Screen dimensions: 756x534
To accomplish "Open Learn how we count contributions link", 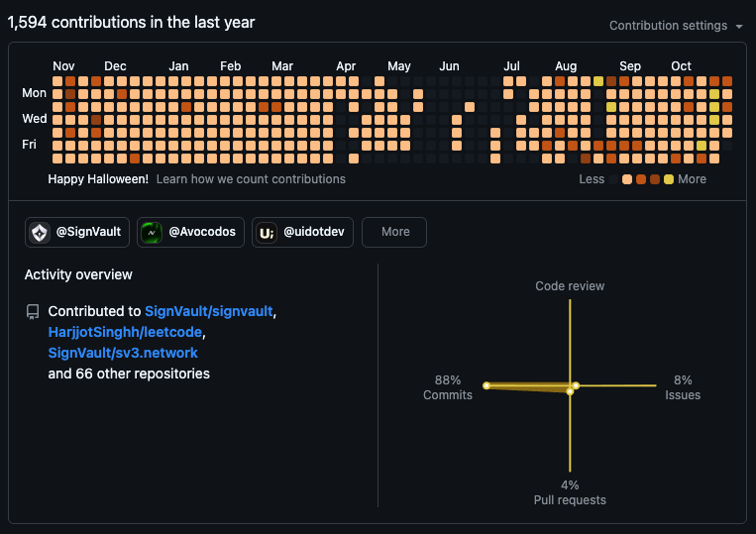I will [251, 179].
